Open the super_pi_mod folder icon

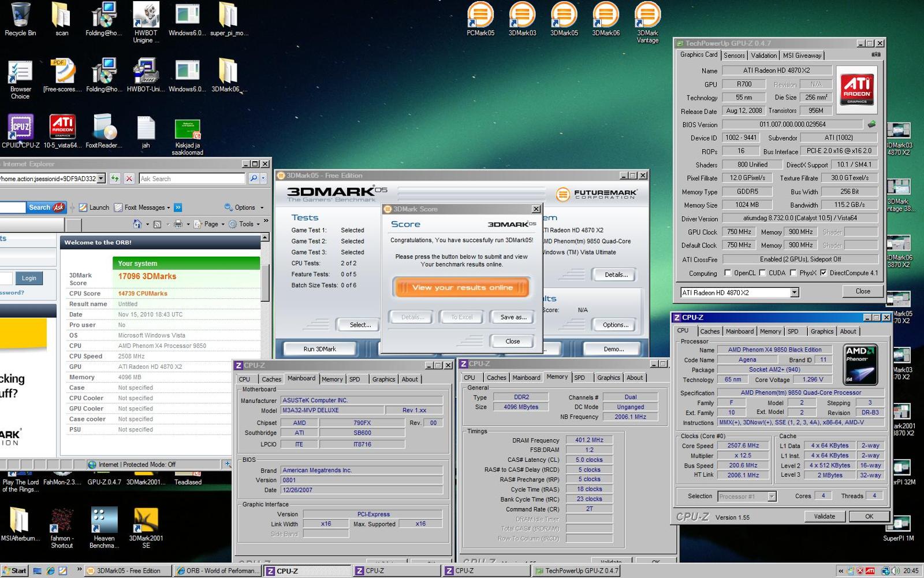[229, 18]
